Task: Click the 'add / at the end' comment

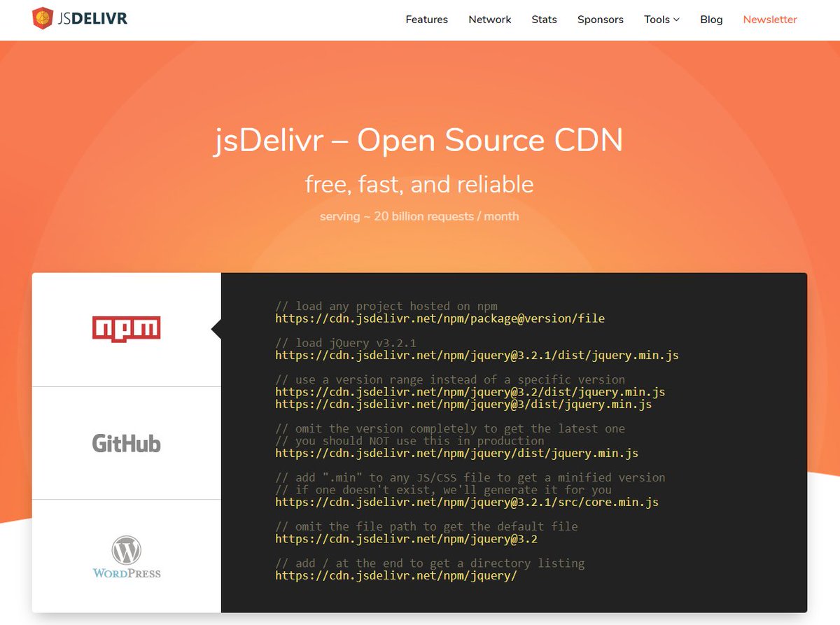Action: 430,563
